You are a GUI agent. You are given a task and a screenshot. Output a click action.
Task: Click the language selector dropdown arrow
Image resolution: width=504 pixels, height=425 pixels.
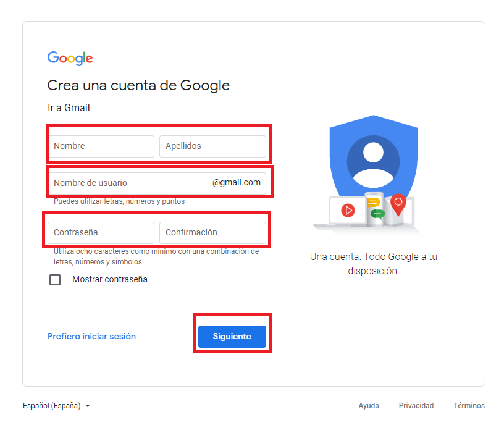click(x=88, y=406)
